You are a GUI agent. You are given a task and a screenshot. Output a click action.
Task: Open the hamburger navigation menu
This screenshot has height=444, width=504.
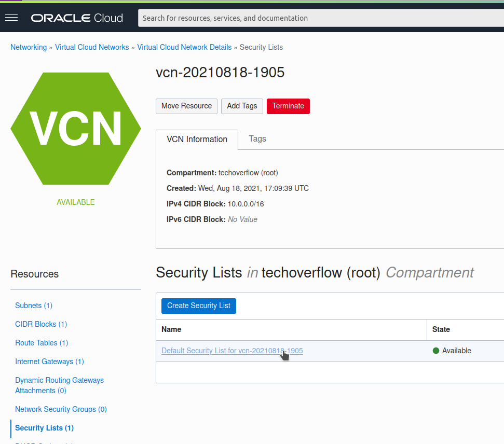[11, 18]
